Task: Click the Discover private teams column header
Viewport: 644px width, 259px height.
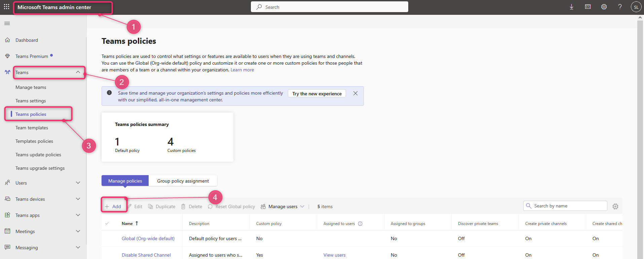Action: click(478, 223)
